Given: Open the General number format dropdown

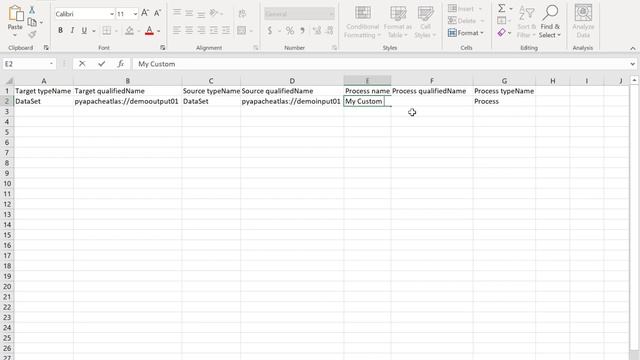Looking at the screenshot, I should 331,14.
